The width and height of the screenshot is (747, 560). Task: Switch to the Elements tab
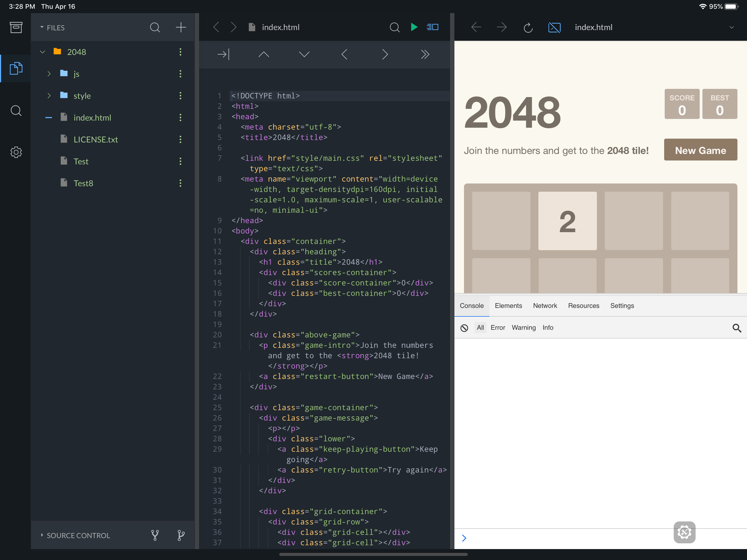point(508,306)
